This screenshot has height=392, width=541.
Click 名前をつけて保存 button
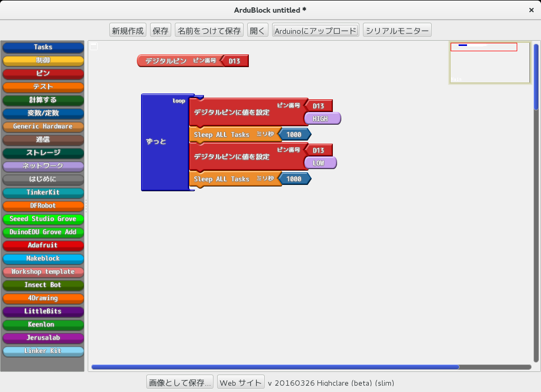[x=209, y=30]
